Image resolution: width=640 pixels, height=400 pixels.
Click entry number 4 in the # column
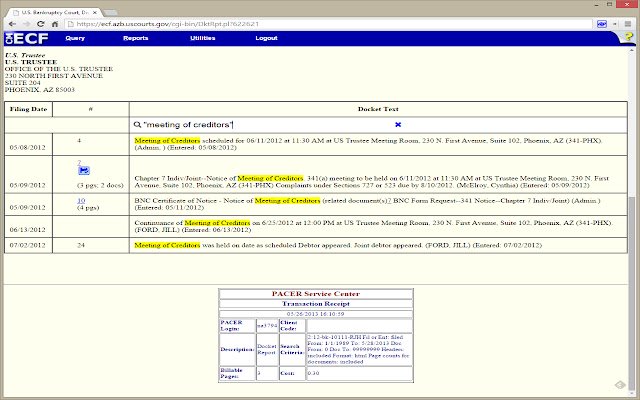click(x=79, y=140)
